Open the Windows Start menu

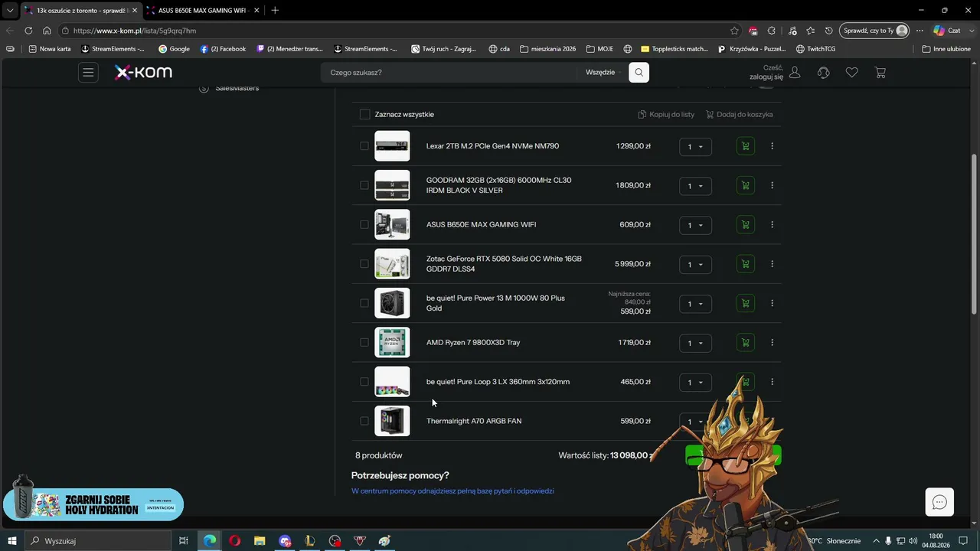pos(12,541)
